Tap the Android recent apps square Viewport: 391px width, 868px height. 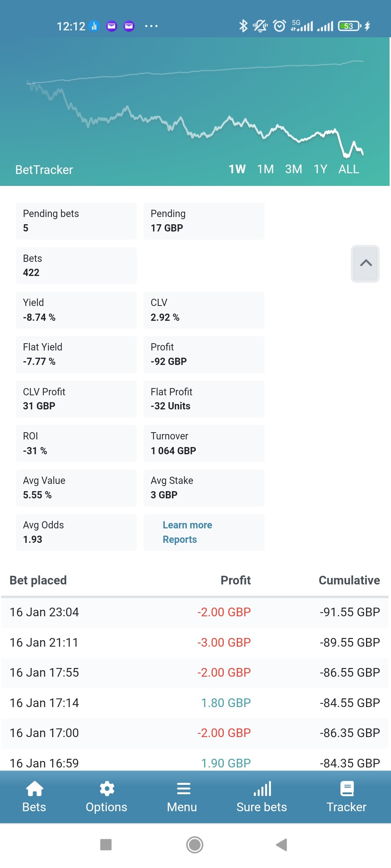coord(106,845)
